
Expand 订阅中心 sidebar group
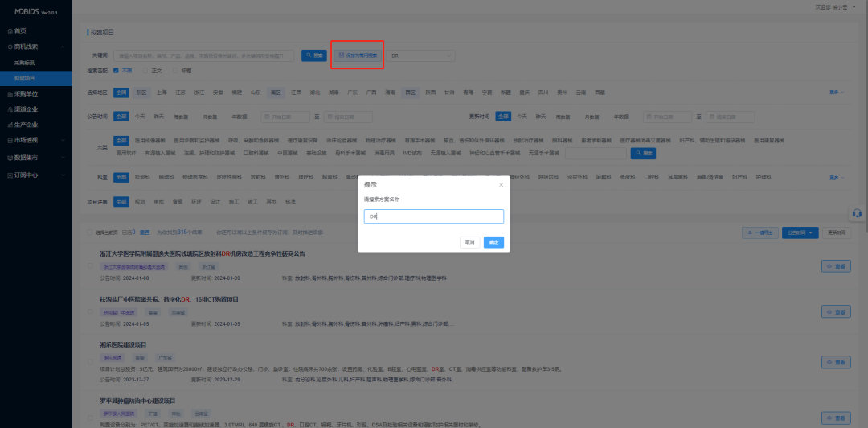pyautogui.click(x=36, y=175)
